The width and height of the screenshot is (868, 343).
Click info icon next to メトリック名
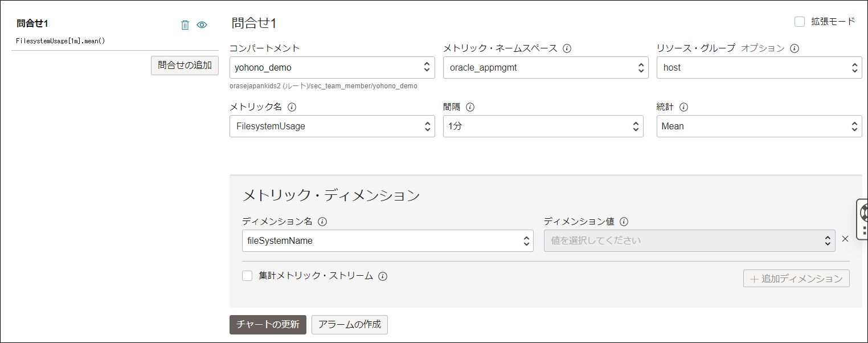point(292,107)
